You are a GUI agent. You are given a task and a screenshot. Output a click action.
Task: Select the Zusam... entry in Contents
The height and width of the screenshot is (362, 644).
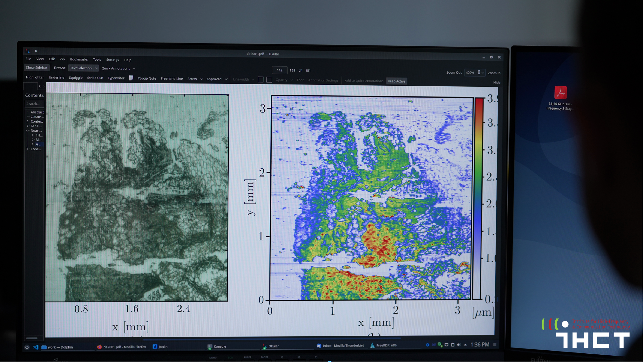[x=37, y=117]
